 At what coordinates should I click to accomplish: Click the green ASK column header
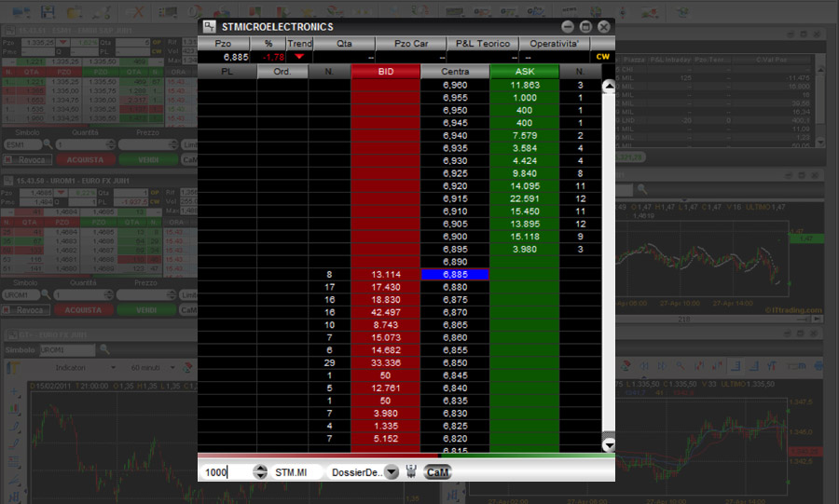(524, 71)
